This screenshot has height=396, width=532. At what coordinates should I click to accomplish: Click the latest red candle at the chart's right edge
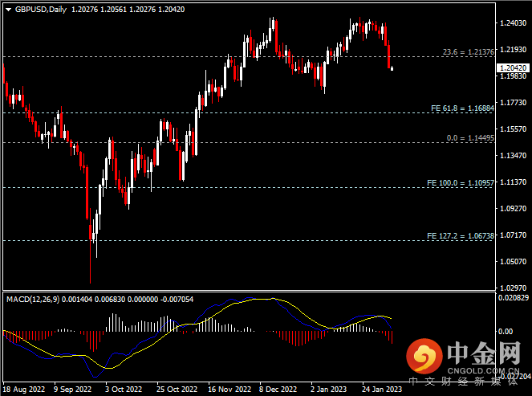[x=391, y=67]
